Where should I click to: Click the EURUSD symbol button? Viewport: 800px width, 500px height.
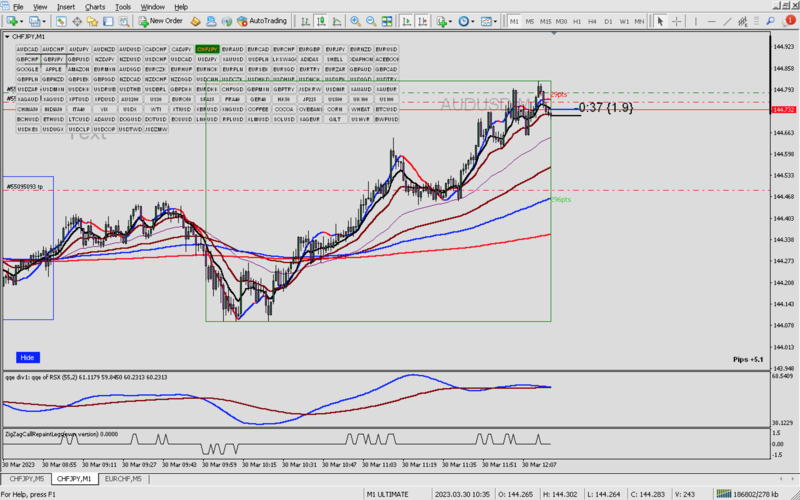click(387, 49)
